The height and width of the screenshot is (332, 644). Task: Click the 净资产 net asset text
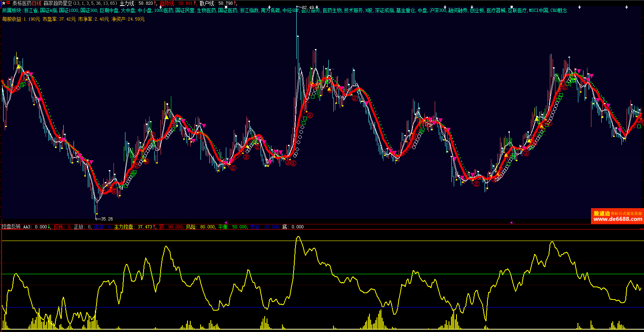tap(128, 19)
